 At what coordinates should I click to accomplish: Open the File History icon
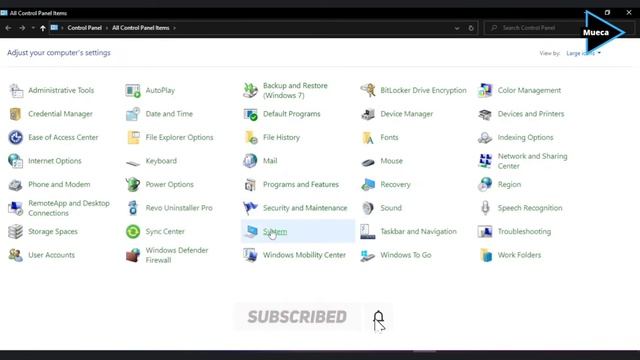pos(250,137)
